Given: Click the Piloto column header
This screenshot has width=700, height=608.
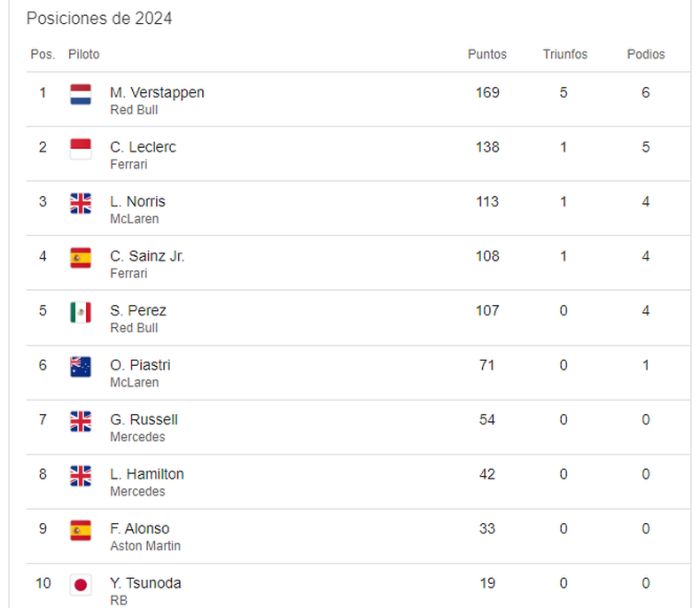Looking at the screenshot, I should click(x=83, y=54).
